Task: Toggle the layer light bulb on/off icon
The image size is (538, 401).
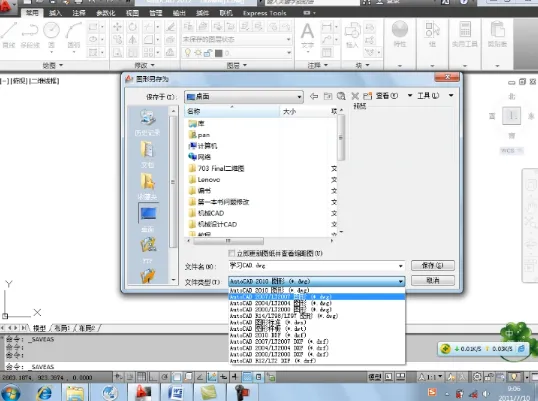Action: pos(188,53)
